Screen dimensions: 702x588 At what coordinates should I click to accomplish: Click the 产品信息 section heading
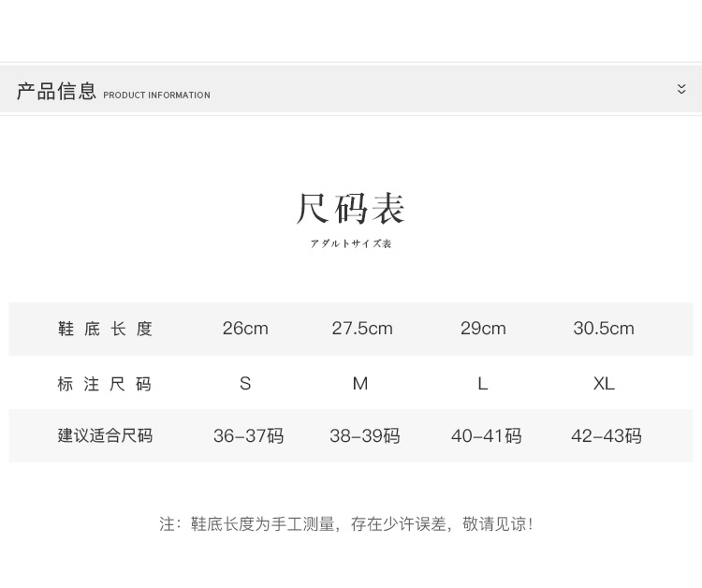coord(56,92)
